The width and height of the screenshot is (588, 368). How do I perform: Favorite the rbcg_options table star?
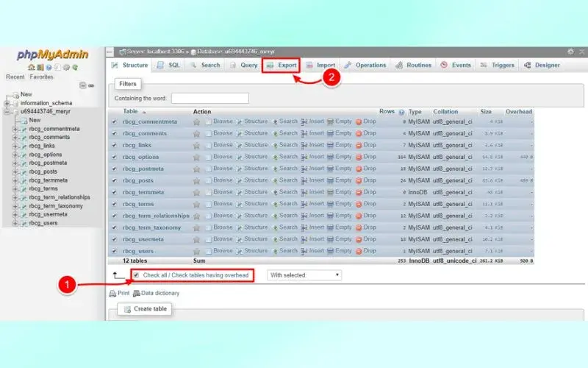196,158
